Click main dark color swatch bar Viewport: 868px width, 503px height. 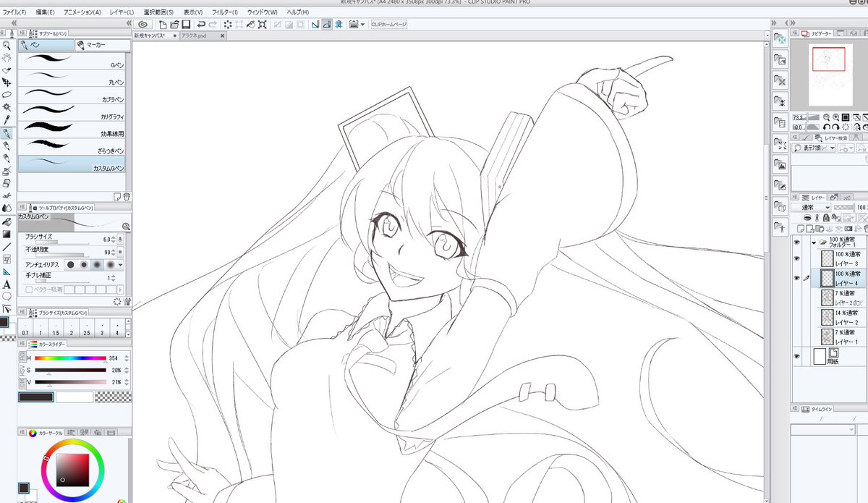[35, 397]
